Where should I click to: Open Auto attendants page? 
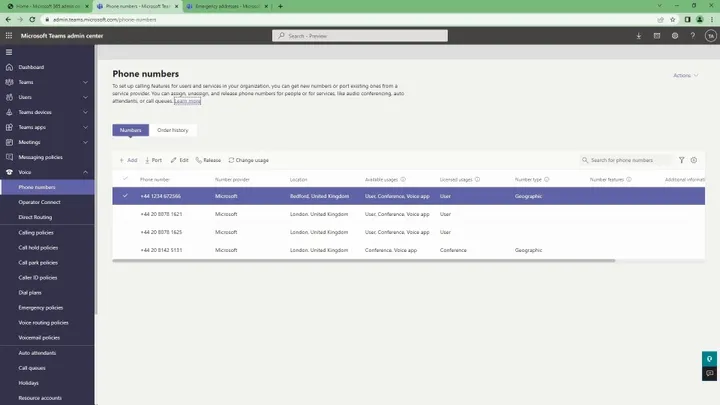(37, 353)
